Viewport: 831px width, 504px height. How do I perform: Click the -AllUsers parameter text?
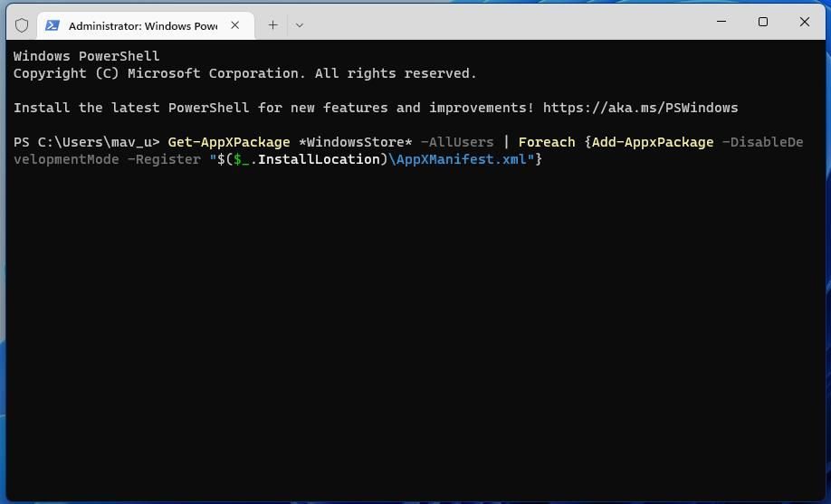(457, 142)
